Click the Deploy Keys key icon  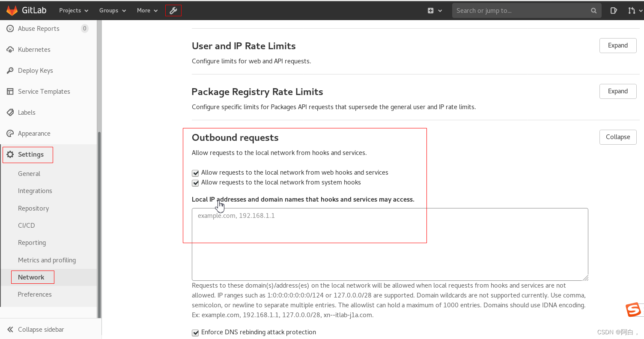click(x=10, y=71)
